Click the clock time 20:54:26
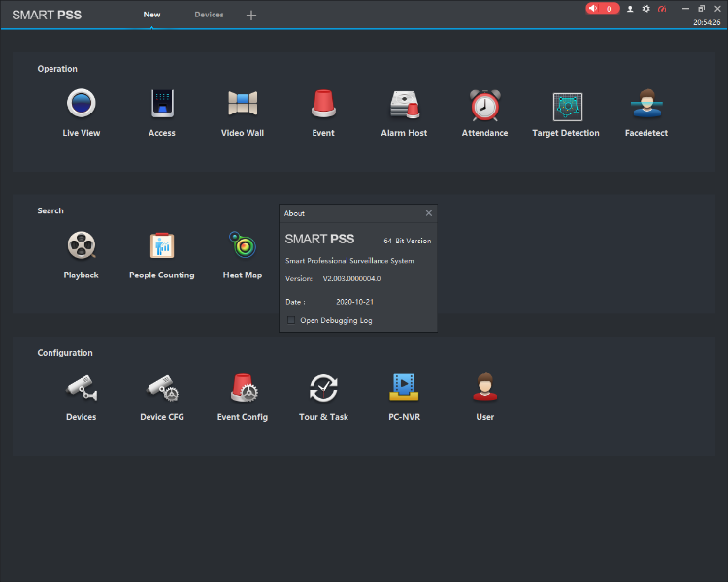This screenshot has height=582, width=728. coord(707,22)
